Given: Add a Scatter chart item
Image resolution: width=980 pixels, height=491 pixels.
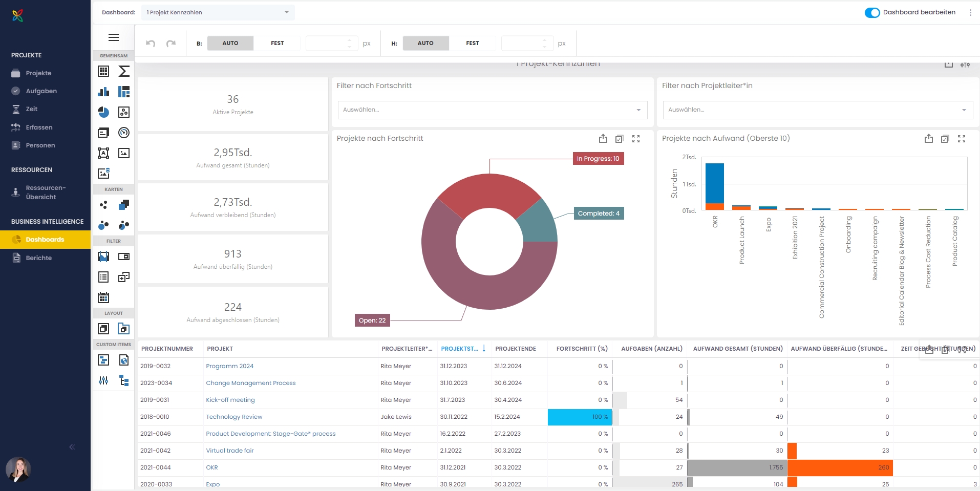Looking at the screenshot, I should coord(124,112).
